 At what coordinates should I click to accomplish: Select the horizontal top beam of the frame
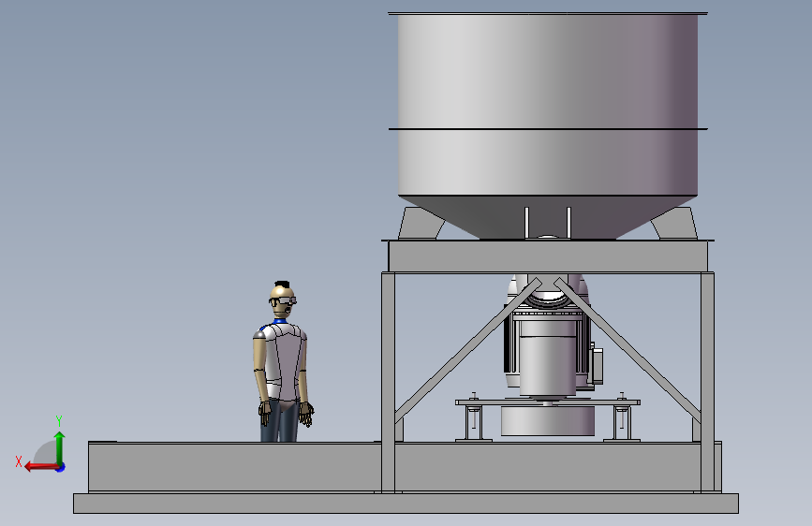548,256
